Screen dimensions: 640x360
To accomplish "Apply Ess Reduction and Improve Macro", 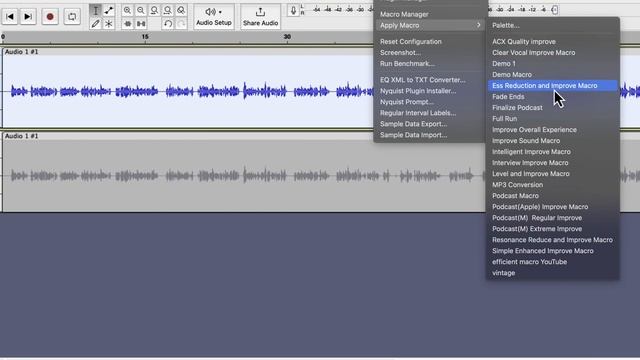I will pos(553,86).
